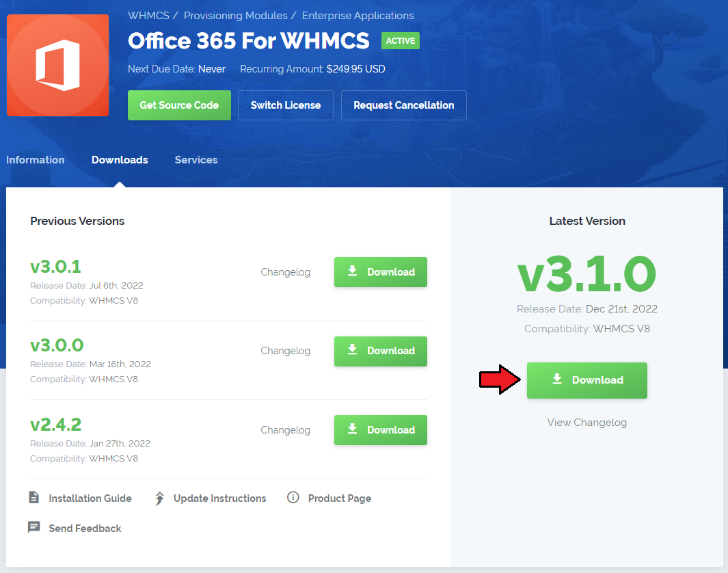
Task: Download version v2.4.2
Action: pyautogui.click(x=381, y=430)
